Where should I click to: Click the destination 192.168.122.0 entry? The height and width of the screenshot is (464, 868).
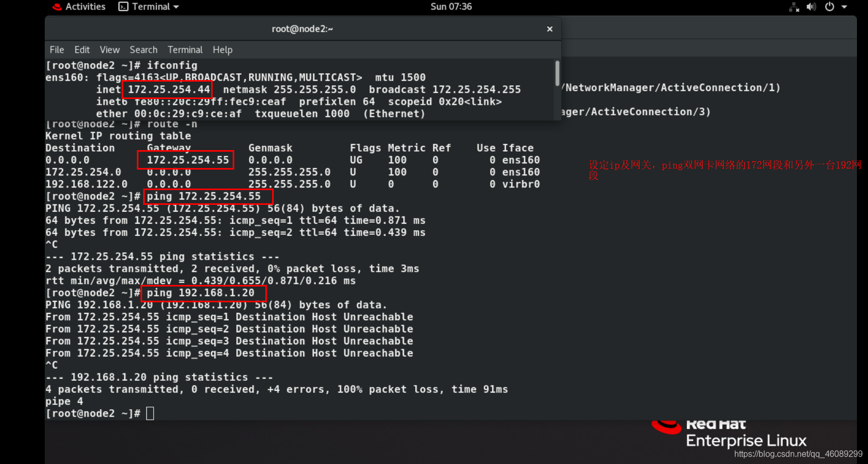coord(86,184)
